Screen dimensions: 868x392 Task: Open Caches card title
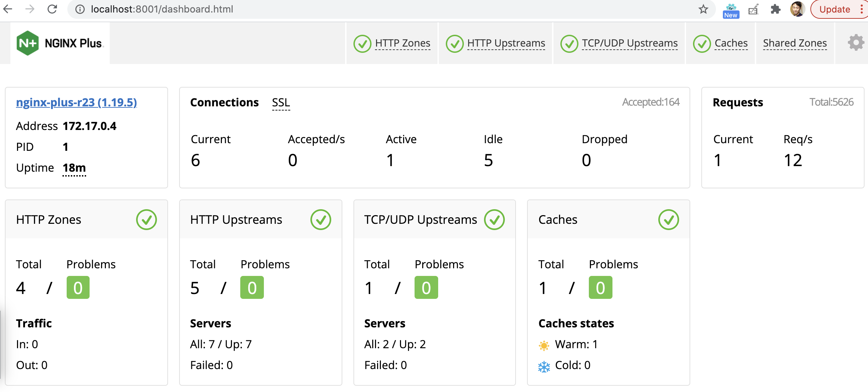pos(558,220)
